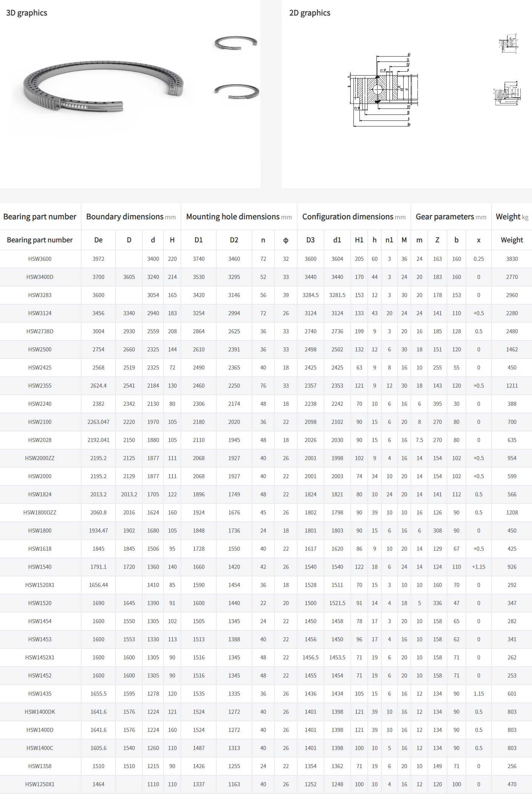Viewport: 532px width, 804px height.
Task: Click the 2D graphics heading
Action: 310,13
